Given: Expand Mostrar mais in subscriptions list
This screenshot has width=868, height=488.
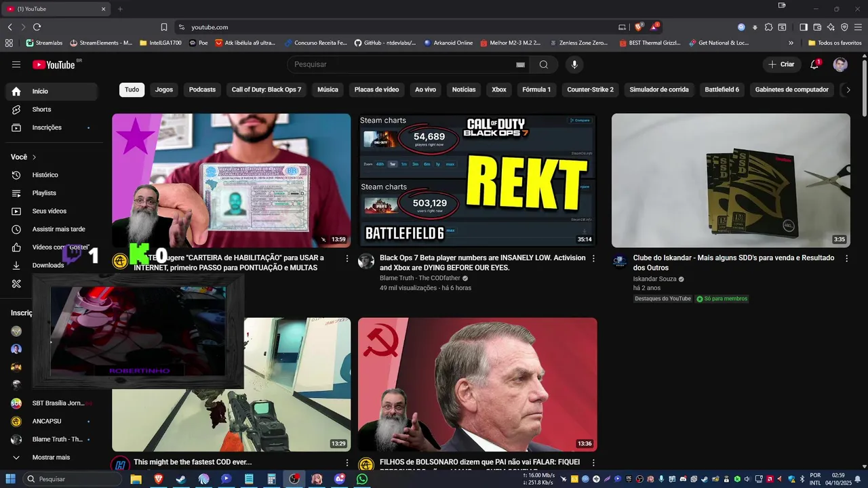Looking at the screenshot, I should [x=52, y=457].
